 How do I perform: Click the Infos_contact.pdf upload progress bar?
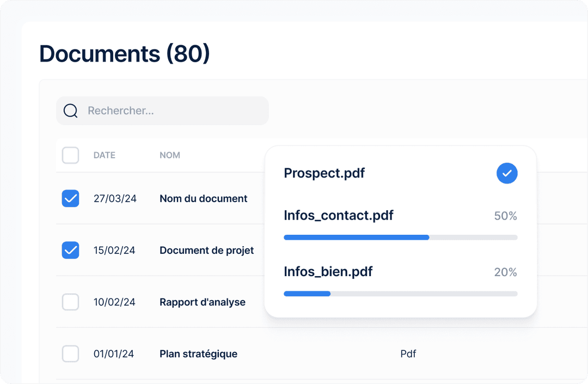(x=401, y=237)
